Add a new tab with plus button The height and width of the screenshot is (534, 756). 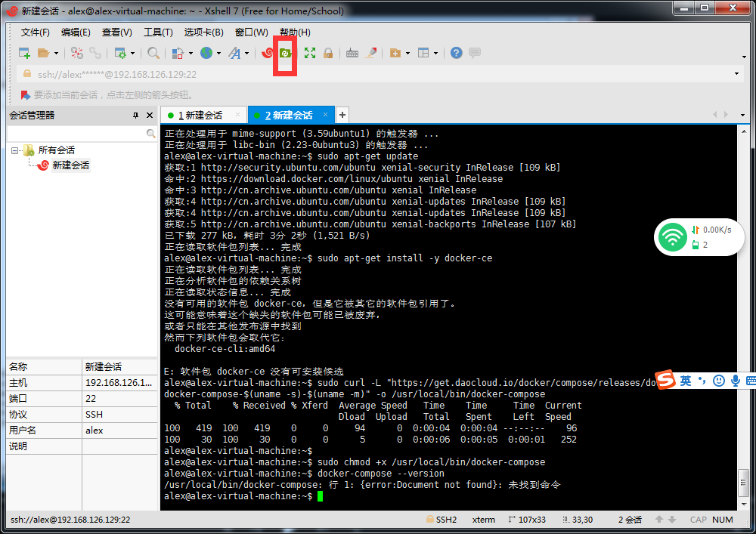(x=342, y=115)
